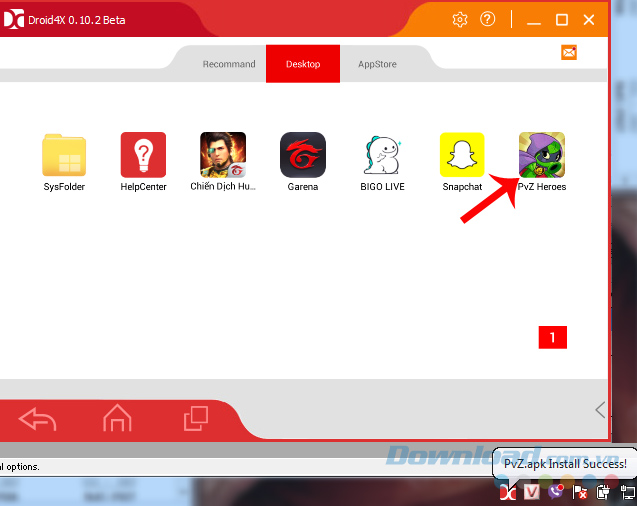Tap the recent apps button
The image size is (637, 506).
pyautogui.click(x=196, y=418)
